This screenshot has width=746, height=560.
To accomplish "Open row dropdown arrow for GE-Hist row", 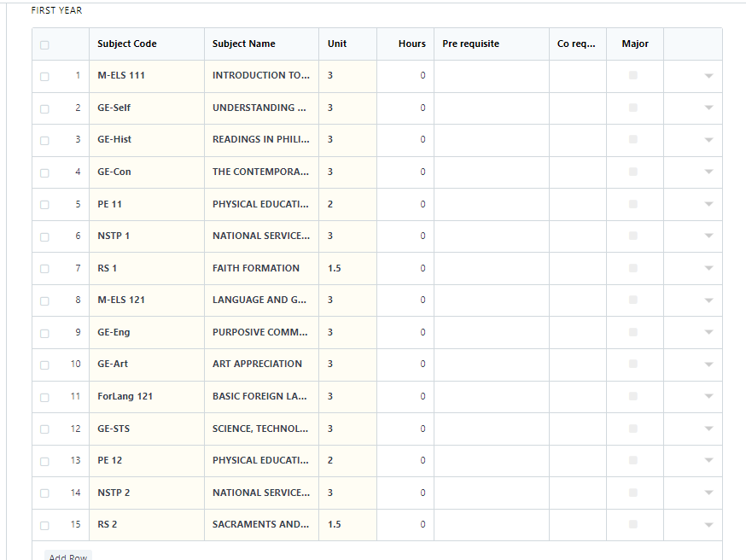I will point(708,140).
